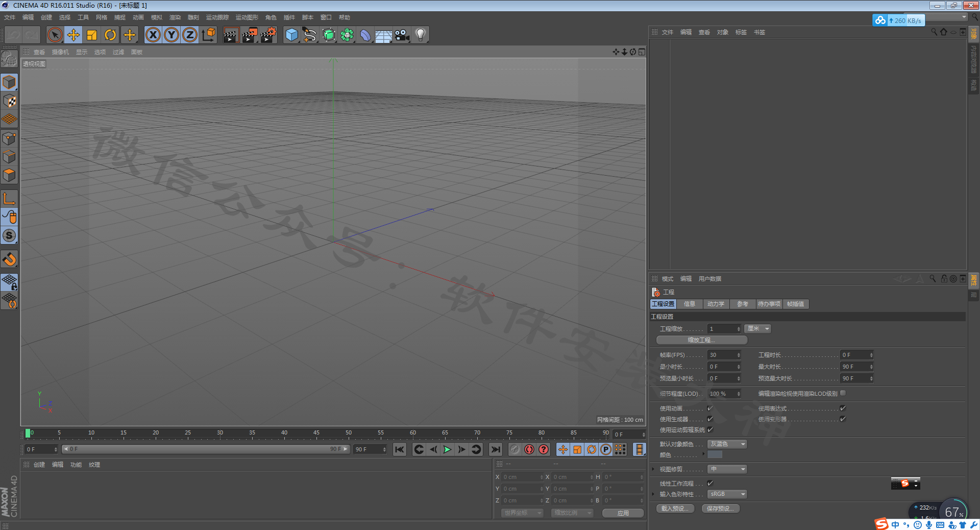Switch to the 信息 tab
Image resolution: width=980 pixels, height=530 pixels.
tap(690, 304)
